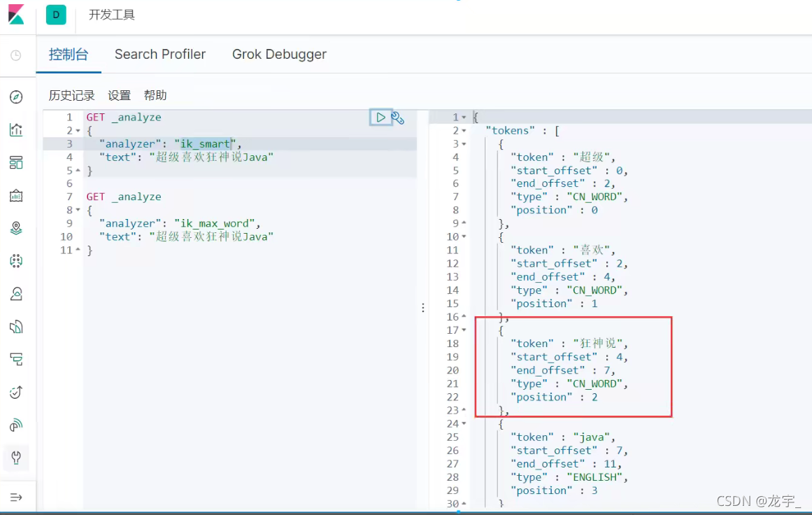Click "ENGLISH" type value in output
Screen dimensions: 812x515
coord(595,477)
